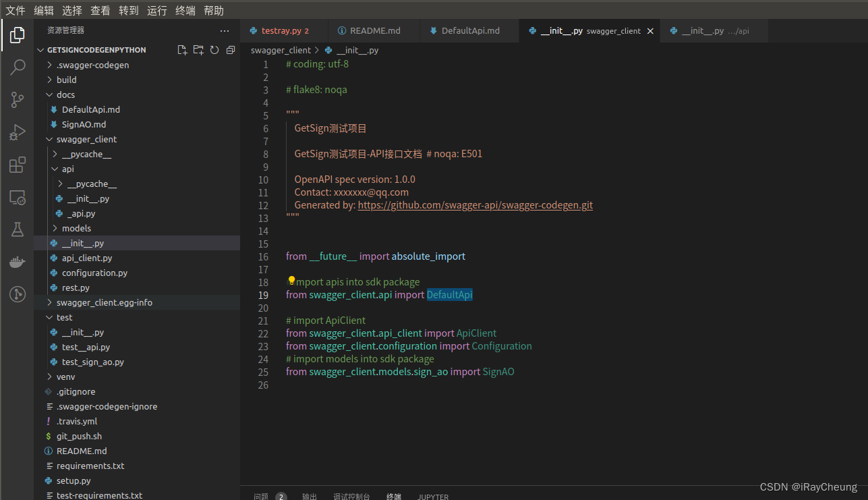Expand __pycache__ folder under swagger_client
The height and width of the screenshot is (500, 868).
[137, 154]
